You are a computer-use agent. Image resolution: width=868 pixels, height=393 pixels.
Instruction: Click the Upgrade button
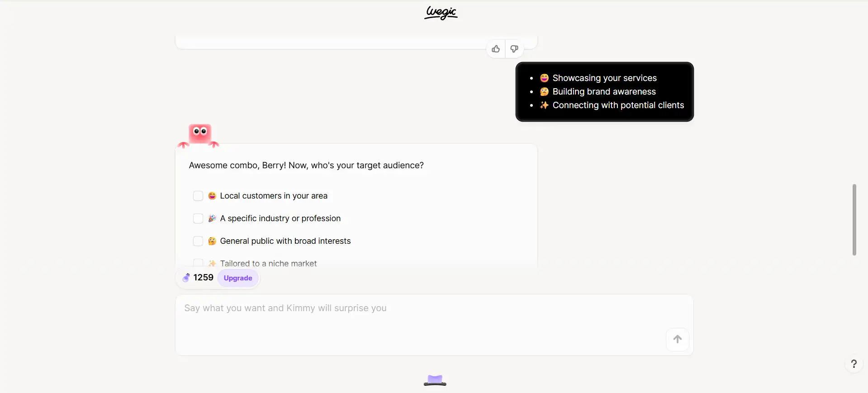[238, 278]
